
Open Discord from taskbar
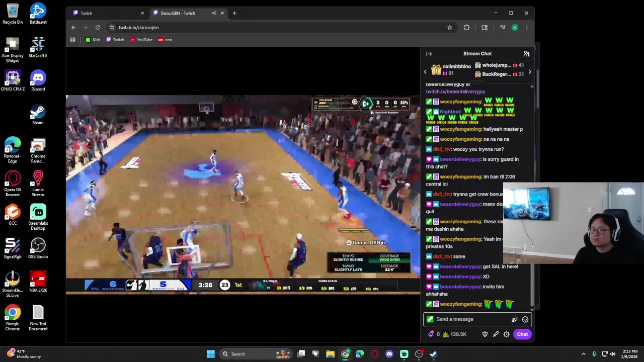[x=389, y=354]
